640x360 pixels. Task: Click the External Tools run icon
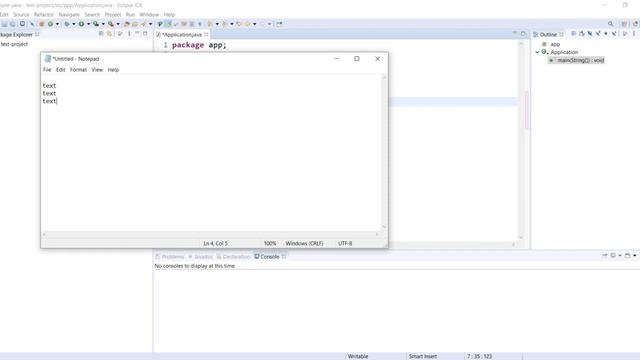[x=111, y=24]
